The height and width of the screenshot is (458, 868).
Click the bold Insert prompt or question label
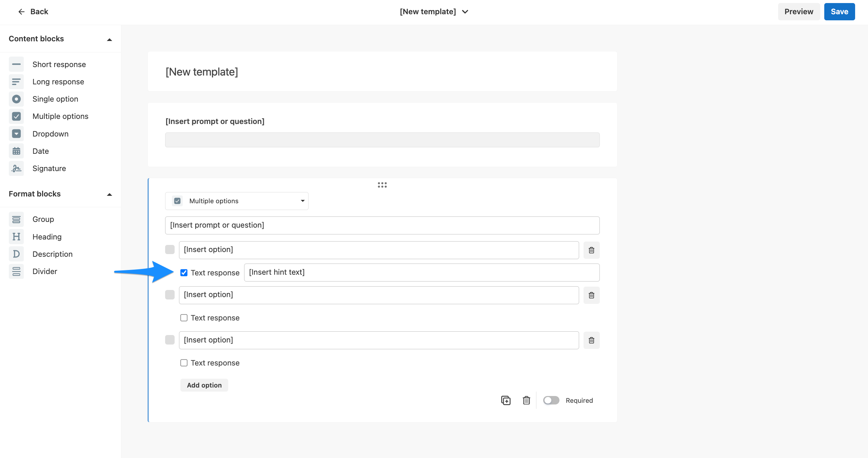pos(215,121)
